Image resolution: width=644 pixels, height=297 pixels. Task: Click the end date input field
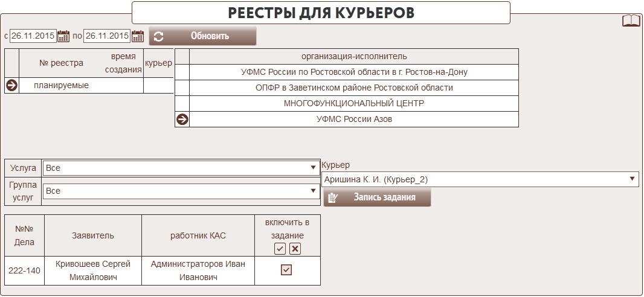[x=107, y=36]
